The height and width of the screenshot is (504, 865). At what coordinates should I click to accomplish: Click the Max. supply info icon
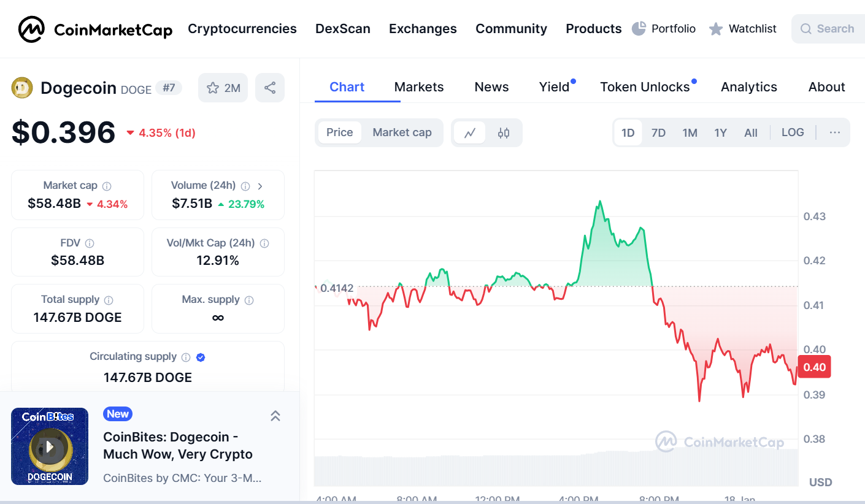[x=249, y=300]
